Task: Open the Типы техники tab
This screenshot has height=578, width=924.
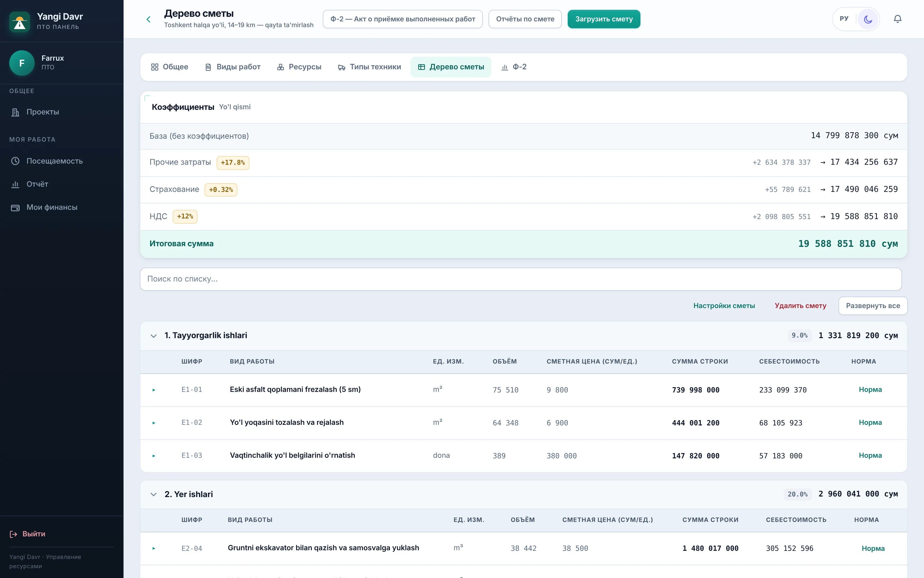Action: pos(369,67)
